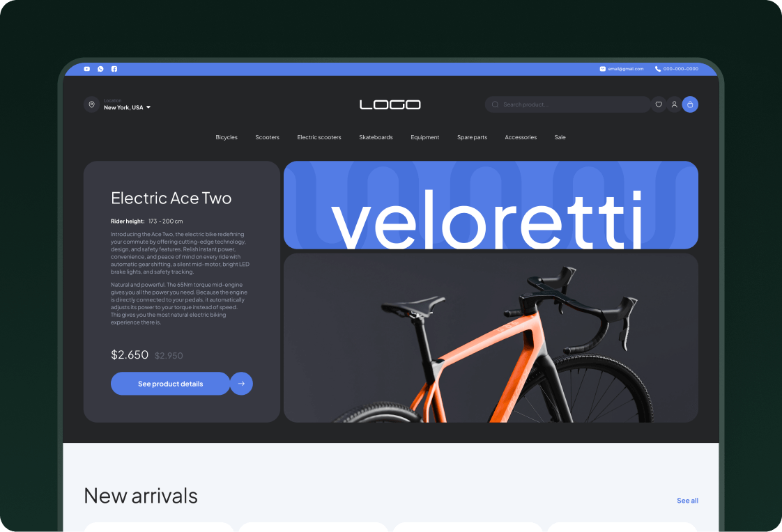782x532 pixels.
Task: Go to the Electric scooters category
Action: pos(319,137)
